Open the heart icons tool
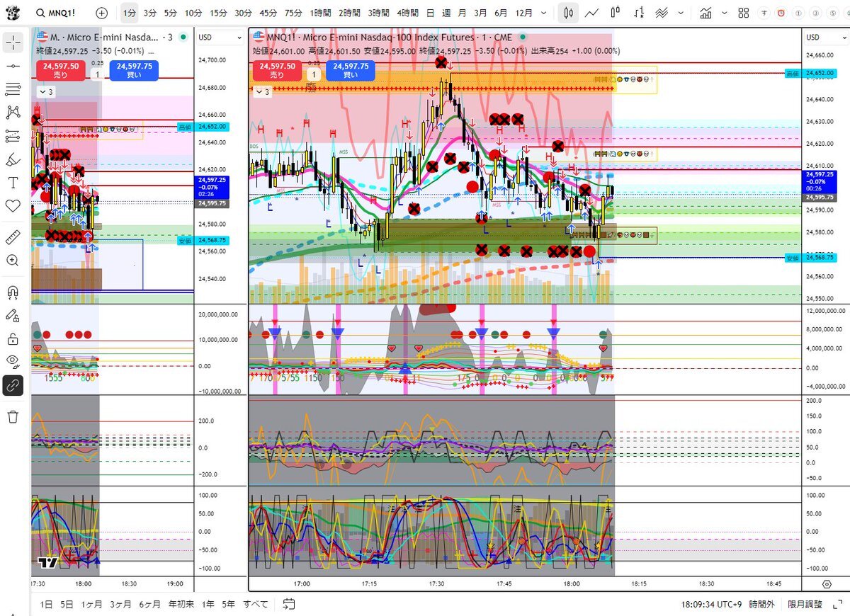 (13, 206)
